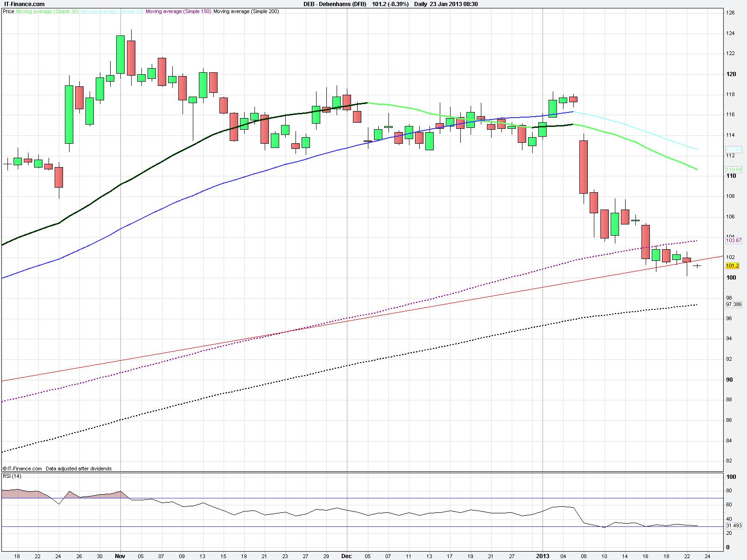The width and height of the screenshot is (747, 560).
Task: Click the 97.386 price tag on axis
Action: coord(733,304)
